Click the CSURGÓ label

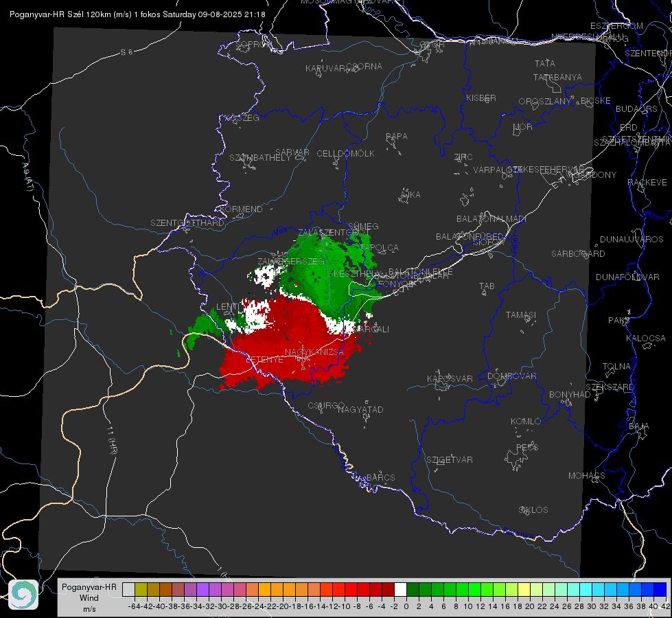326,406
